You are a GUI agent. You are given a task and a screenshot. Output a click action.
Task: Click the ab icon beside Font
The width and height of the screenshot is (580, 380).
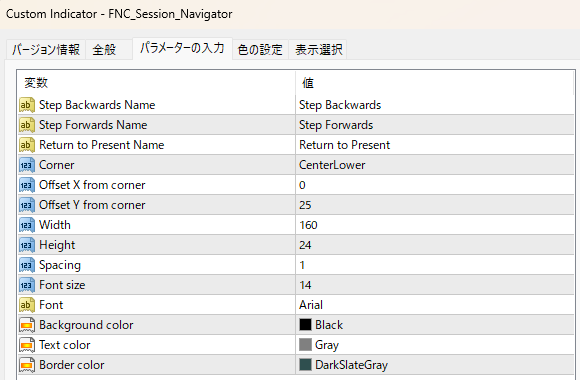pyautogui.click(x=27, y=305)
